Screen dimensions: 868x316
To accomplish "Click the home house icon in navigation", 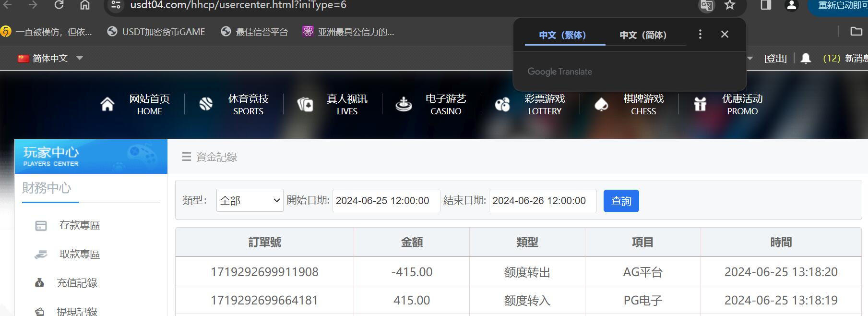I will [x=107, y=104].
